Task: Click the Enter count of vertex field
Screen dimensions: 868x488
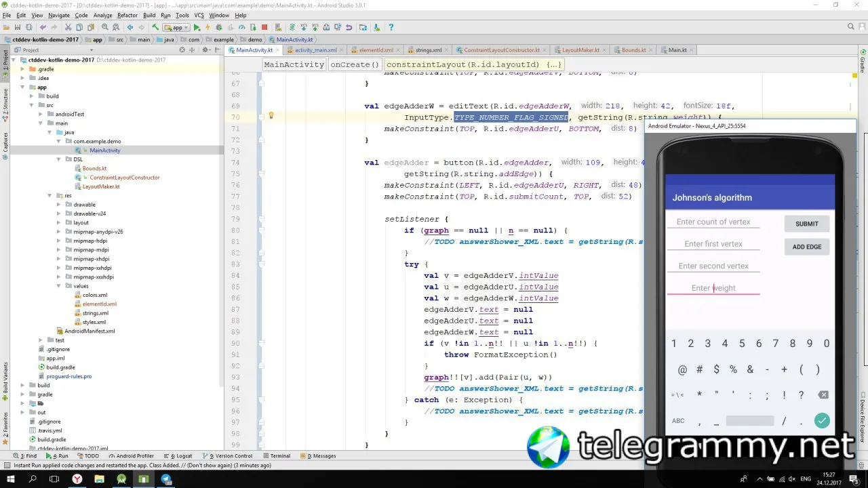Action: 713,222
